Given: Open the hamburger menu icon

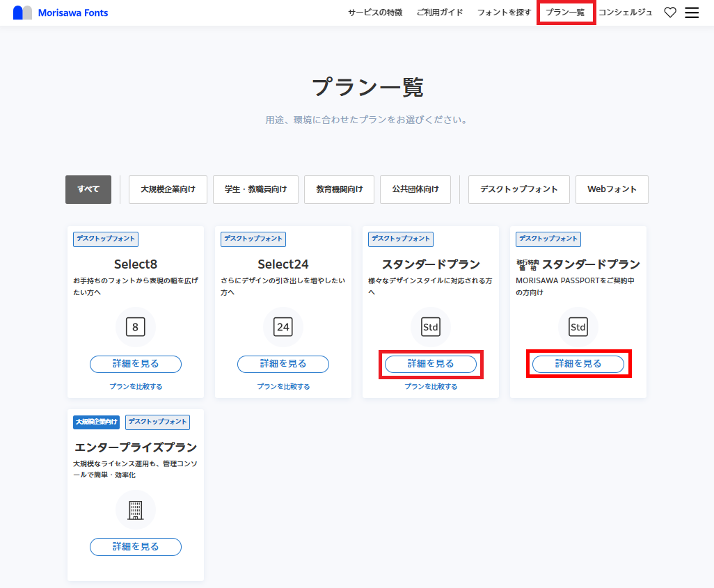Looking at the screenshot, I should tap(692, 13).
